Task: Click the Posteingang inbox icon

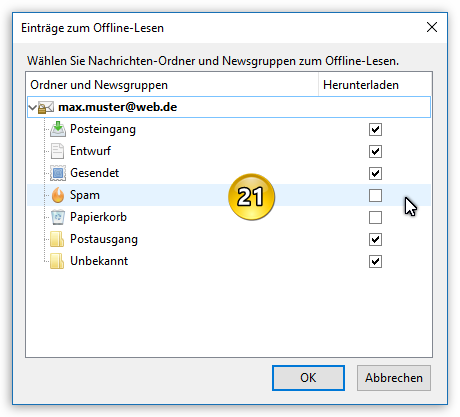Action: click(x=58, y=129)
